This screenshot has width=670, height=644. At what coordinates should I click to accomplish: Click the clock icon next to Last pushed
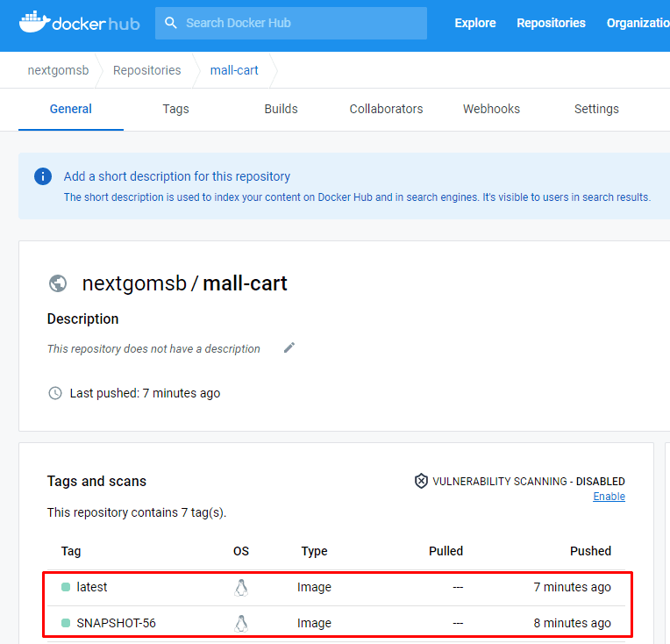tap(55, 393)
